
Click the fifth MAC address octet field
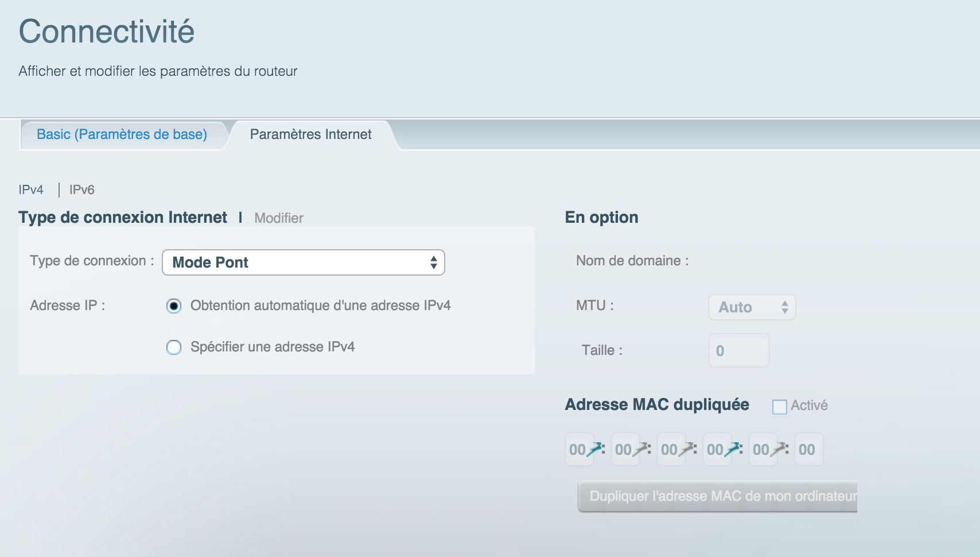tap(763, 449)
